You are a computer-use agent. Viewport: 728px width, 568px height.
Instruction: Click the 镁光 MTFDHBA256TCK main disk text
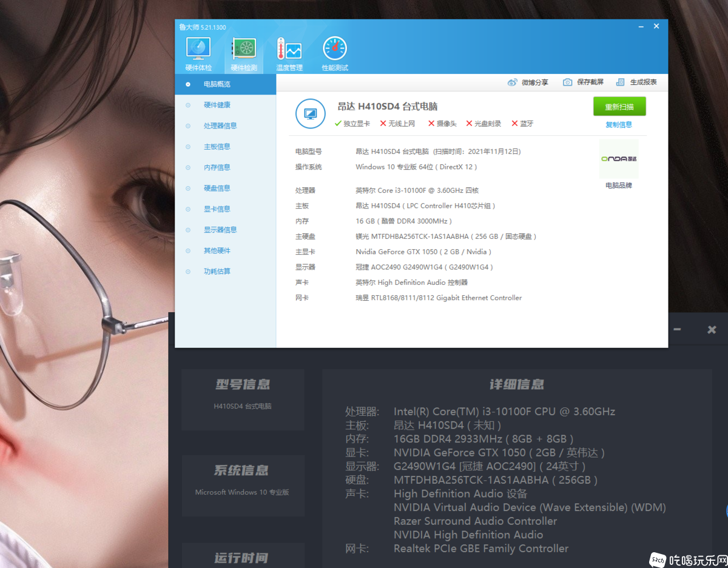click(446, 236)
